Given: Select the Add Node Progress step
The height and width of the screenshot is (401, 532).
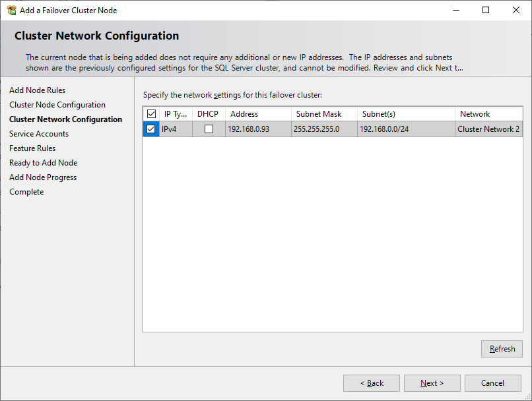Looking at the screenshot, I should coord(43,177).
